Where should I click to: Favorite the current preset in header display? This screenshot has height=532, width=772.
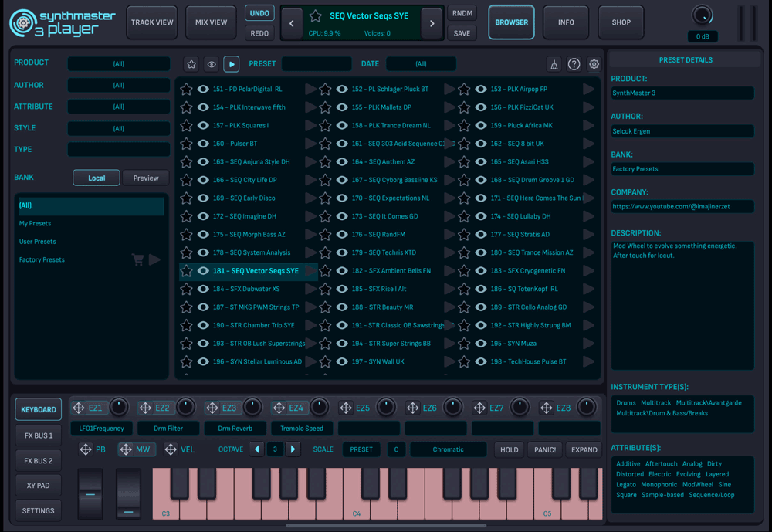[x=315, y=15]
